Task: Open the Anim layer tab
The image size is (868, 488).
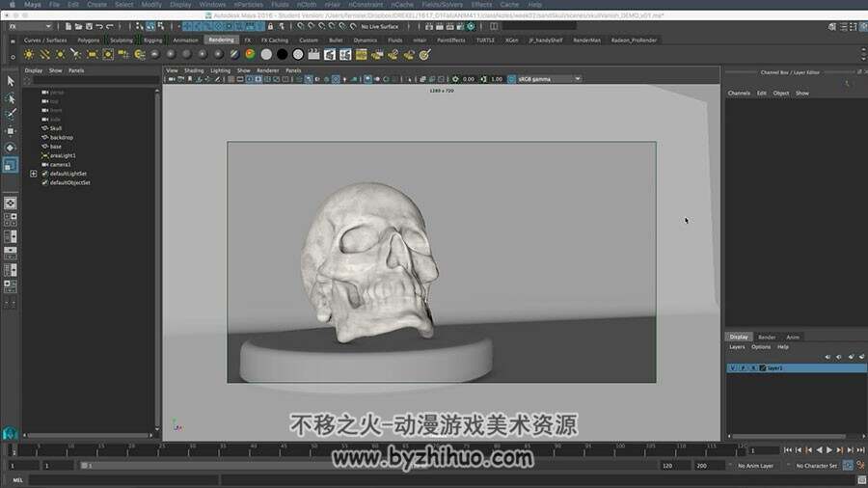Action: 793,337
